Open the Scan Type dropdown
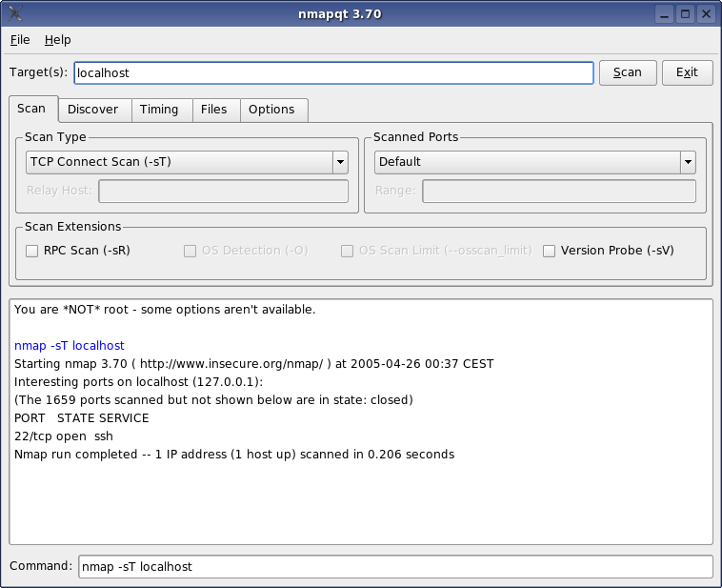Screen dimensions: 722x588 click(x=187, y=162)
